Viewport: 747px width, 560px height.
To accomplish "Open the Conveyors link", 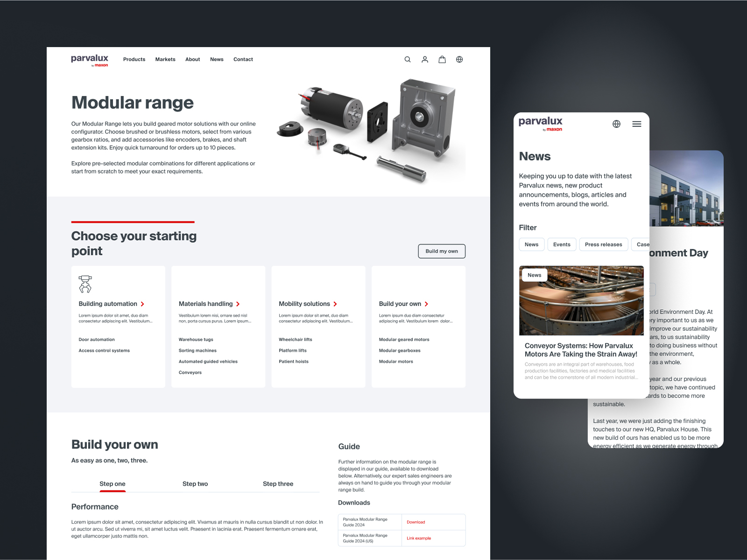I will (190, 372).
